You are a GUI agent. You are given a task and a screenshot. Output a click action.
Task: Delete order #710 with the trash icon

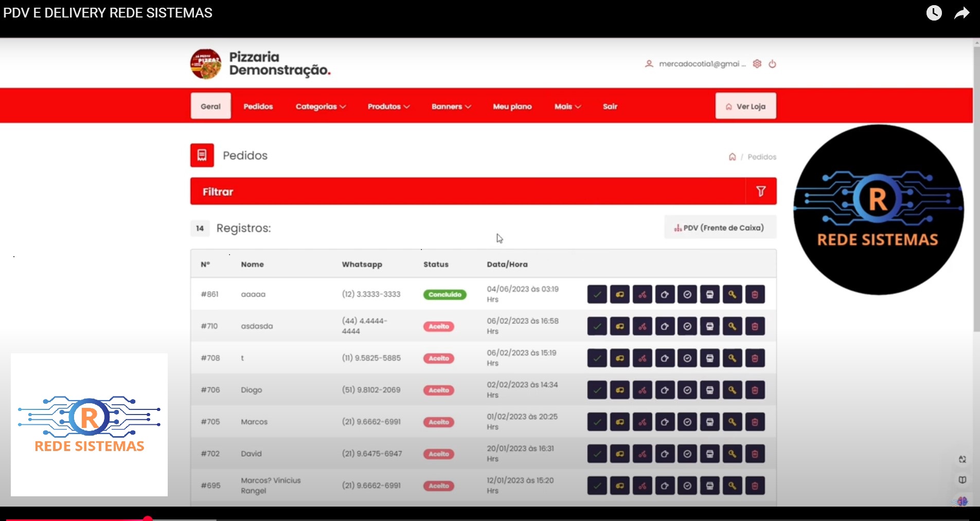(x=755, y=326)
